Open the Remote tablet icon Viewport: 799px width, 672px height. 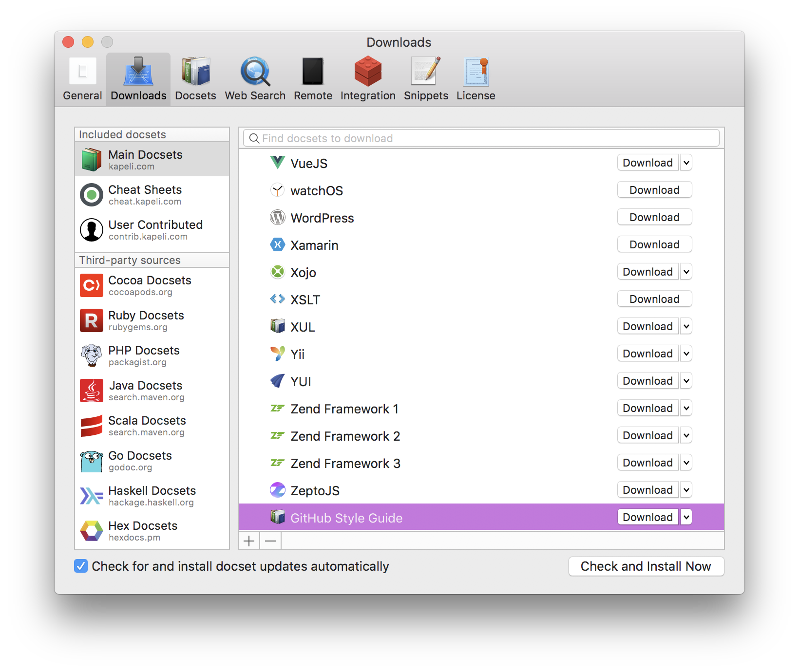coord(313,71)
